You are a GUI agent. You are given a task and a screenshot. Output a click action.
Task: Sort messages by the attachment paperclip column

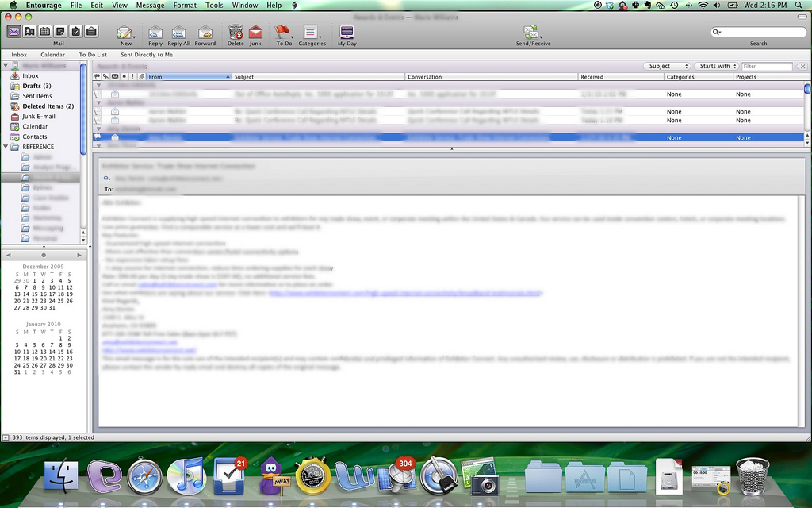(x=141, y=77)
